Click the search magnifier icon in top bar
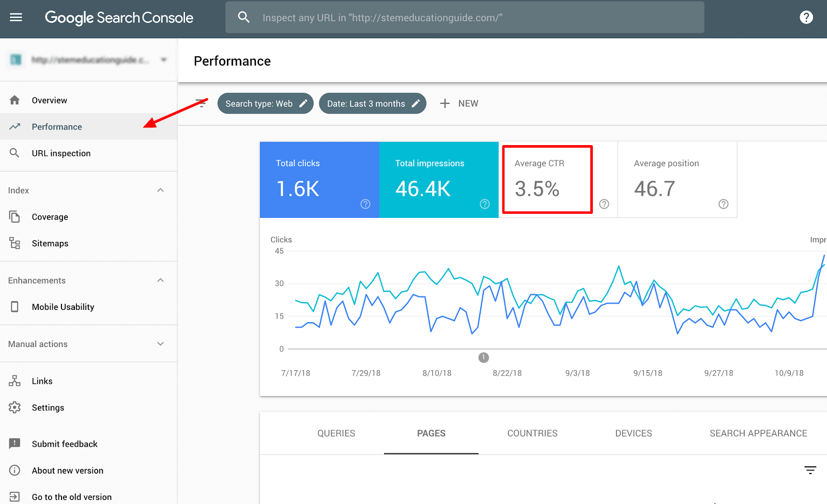827x504 pixels. pyautogui.click(x=244, y=18)
